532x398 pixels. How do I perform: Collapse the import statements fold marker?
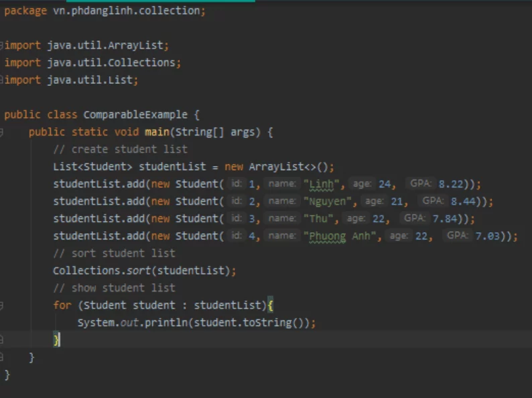(x=2, y=45)
